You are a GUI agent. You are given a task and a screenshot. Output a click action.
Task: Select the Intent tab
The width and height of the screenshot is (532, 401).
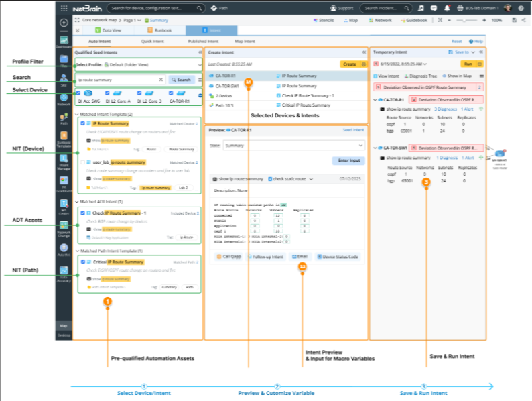[x=211, y=30]
